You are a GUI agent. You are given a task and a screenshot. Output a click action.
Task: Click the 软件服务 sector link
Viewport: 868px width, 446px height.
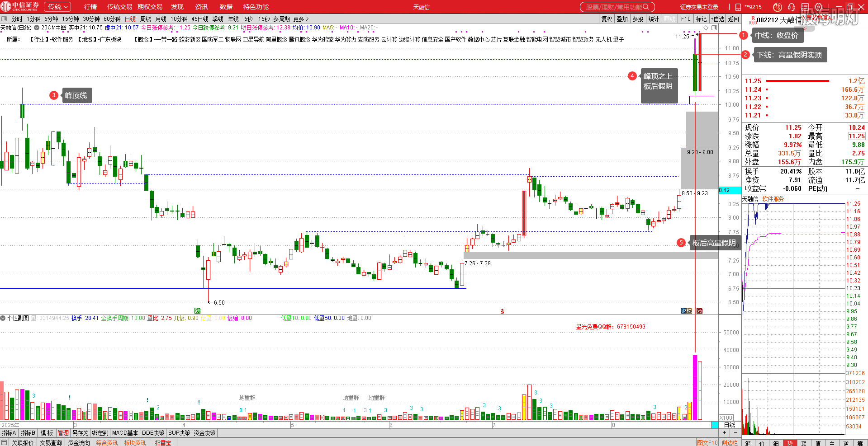point(773,199)
